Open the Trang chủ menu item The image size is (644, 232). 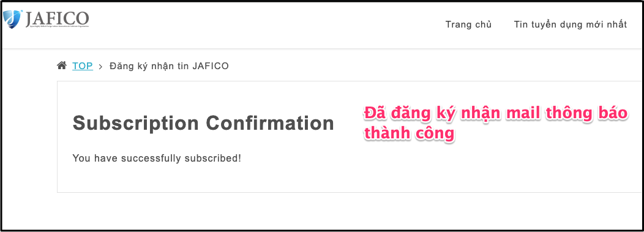pyautogui.click(x=469, y=24)
